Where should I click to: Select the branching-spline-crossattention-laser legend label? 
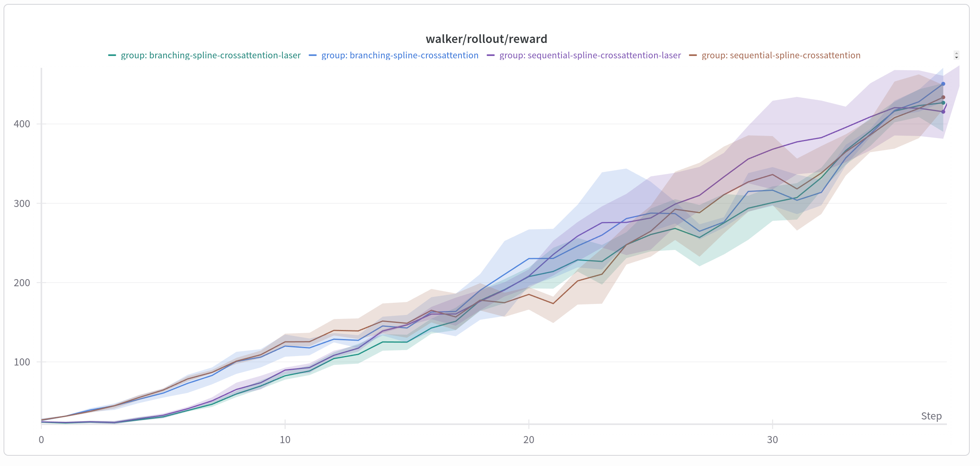pyautogui.click(x=210, y=56)
